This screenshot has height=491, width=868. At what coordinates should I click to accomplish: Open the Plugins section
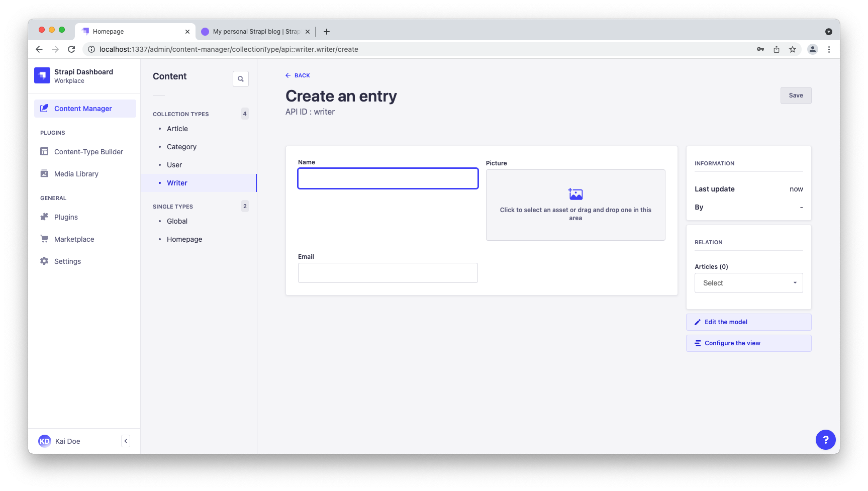[x=66, y=217]
